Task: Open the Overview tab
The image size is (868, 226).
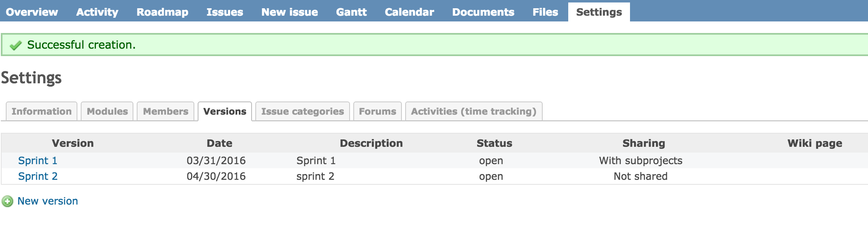Action: (32, 12)
